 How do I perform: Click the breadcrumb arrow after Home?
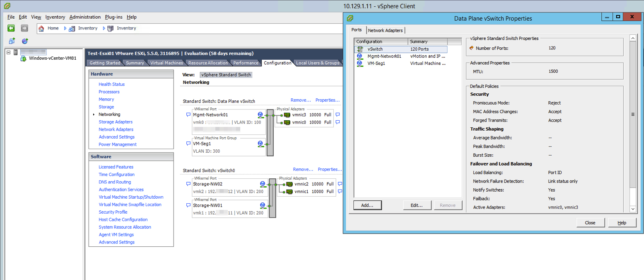pos(65,28)
